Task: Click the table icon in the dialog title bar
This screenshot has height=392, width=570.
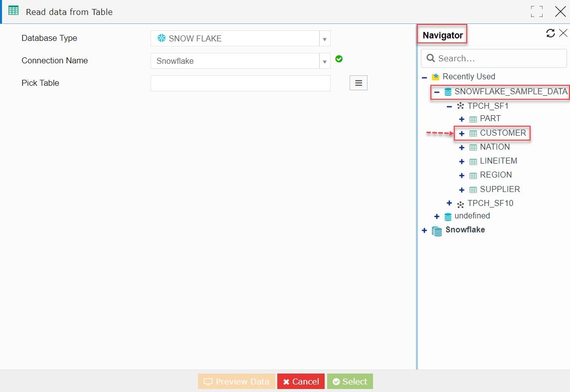Action: [x=13, y=10]
